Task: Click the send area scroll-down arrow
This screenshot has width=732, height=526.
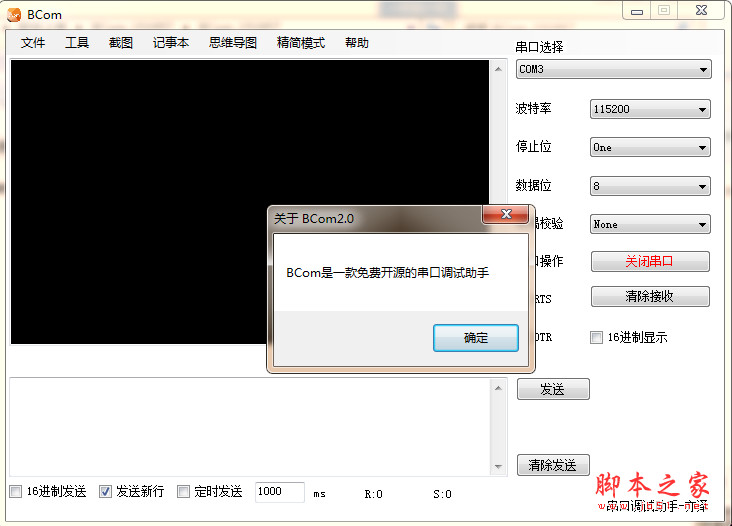Action: pyautogui.click(x=499, y=467)
